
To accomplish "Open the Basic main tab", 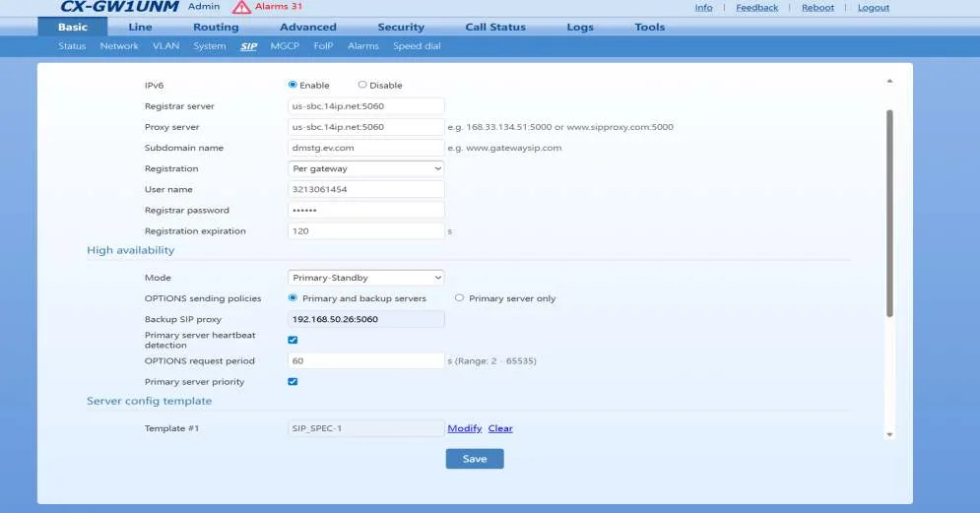I will tap(73, 27).
